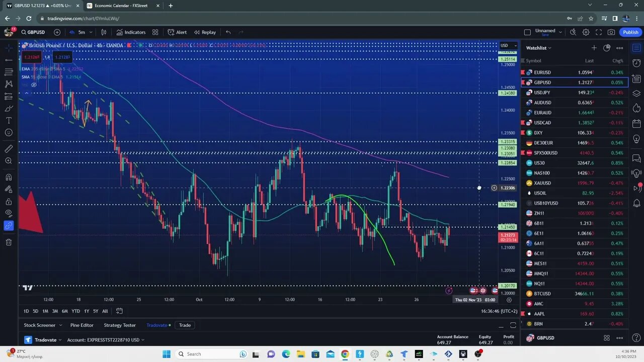Open the Trade tab
Viewport: 644px width, 362px height.
click(185, 325)
